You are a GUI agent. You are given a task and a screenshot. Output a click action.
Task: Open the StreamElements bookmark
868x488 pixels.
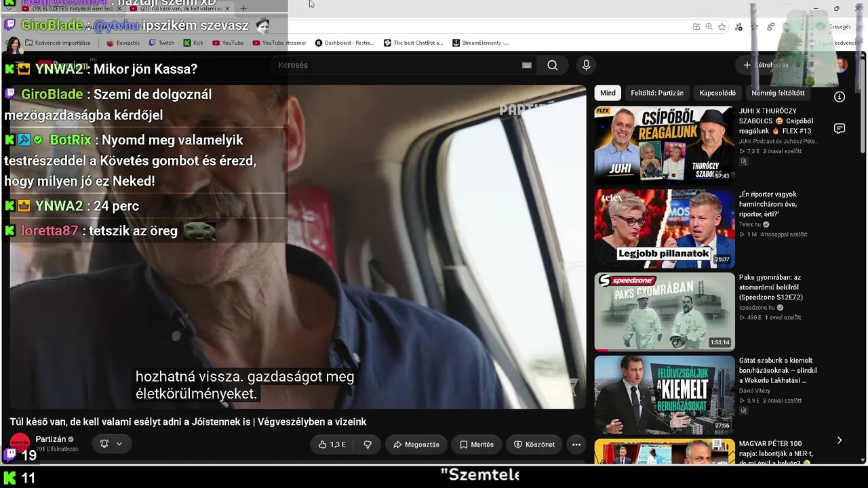click(480, 43)
